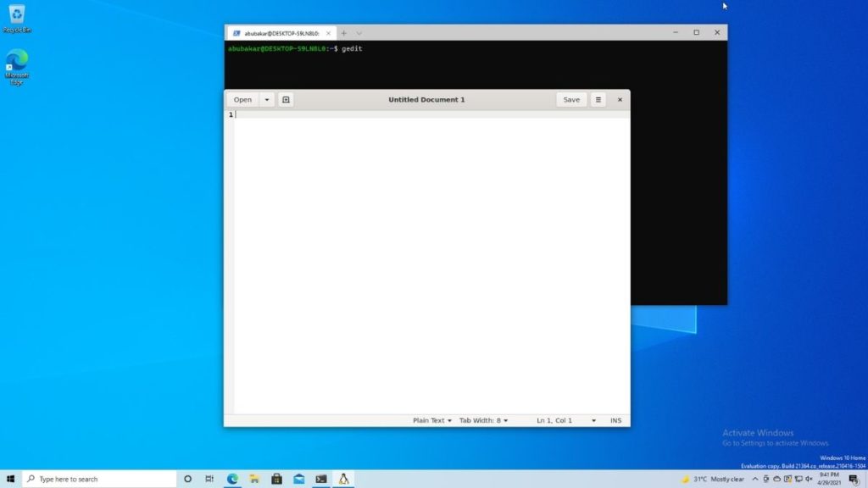
Task: Open File Explorer from the taskbar
Action: coord(253,479)
